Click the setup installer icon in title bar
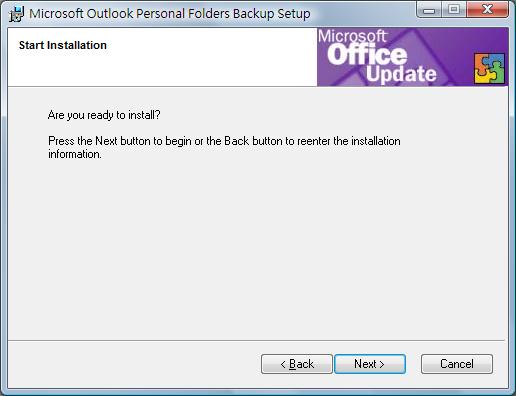This screenshot has width=516, height=396. tap(16, 14)
